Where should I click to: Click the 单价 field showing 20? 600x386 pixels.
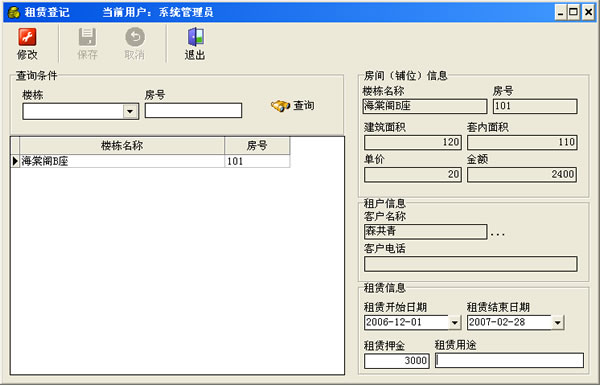(x=412, y=174)
